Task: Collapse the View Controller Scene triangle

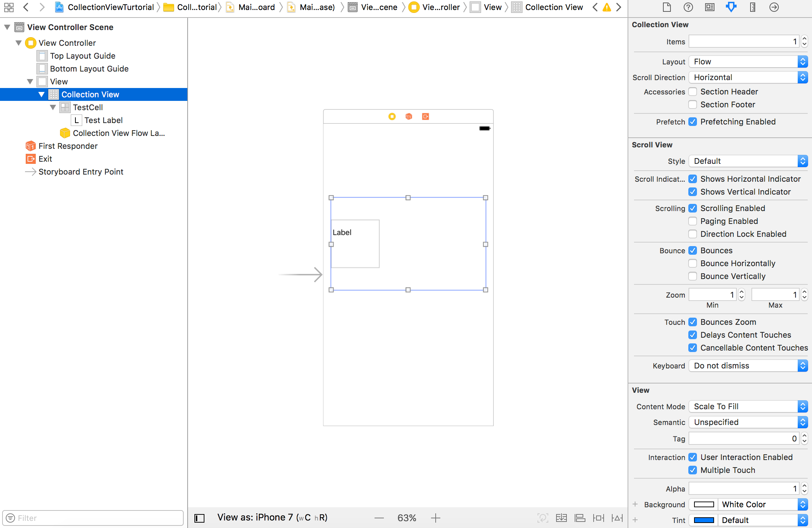Action: point(7,27)
